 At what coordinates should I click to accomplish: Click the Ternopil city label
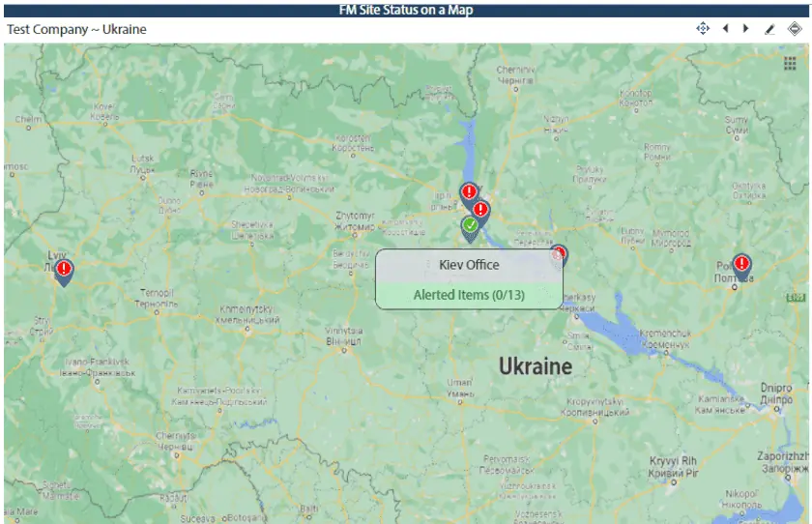157,298
